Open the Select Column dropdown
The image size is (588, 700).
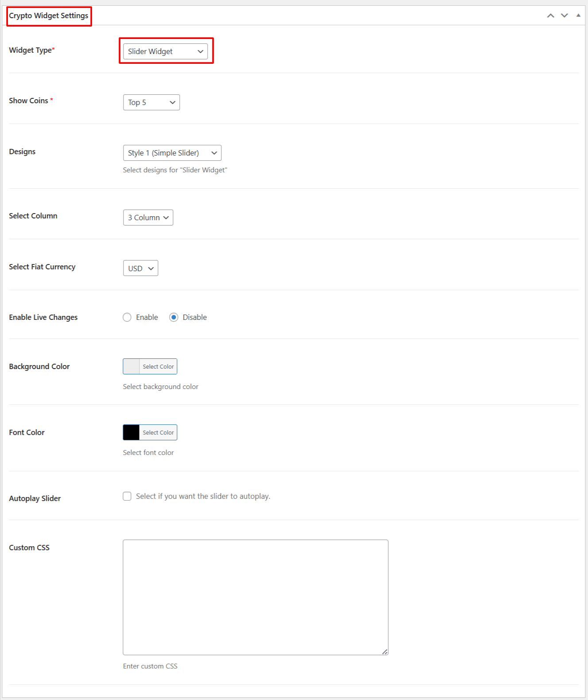pos(148,218)
